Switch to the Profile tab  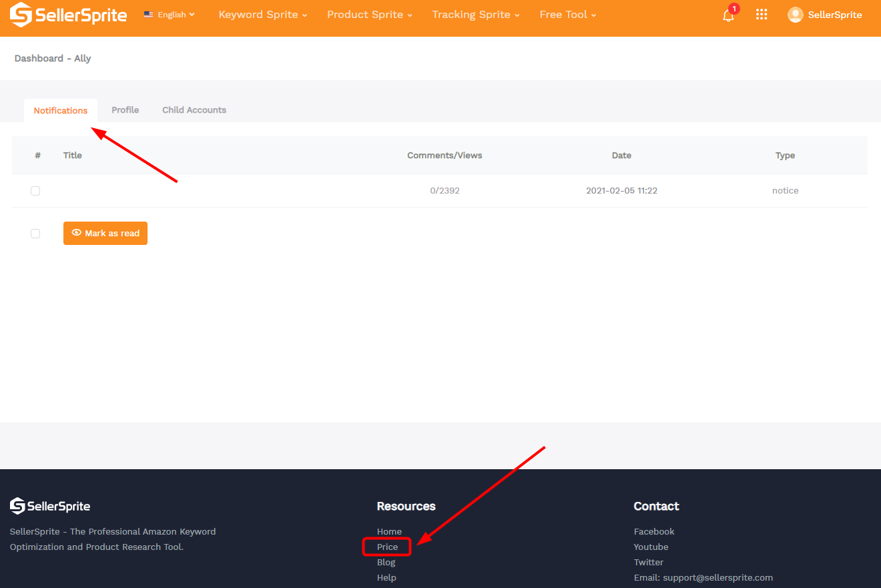125,110
